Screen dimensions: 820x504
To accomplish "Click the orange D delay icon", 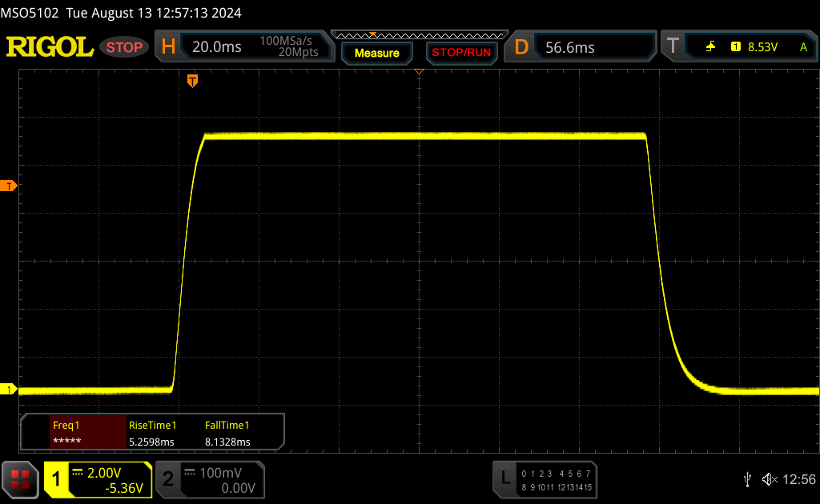I will pos(521,47).
